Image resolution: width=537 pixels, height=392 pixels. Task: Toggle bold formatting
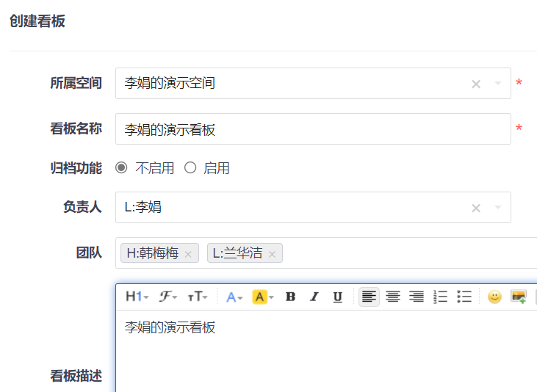coord(290,297)
